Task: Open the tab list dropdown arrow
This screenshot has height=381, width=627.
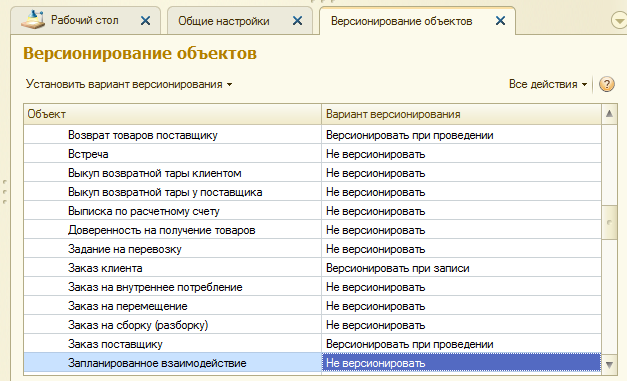Action: pyautogui.click(x=619, y=20)
